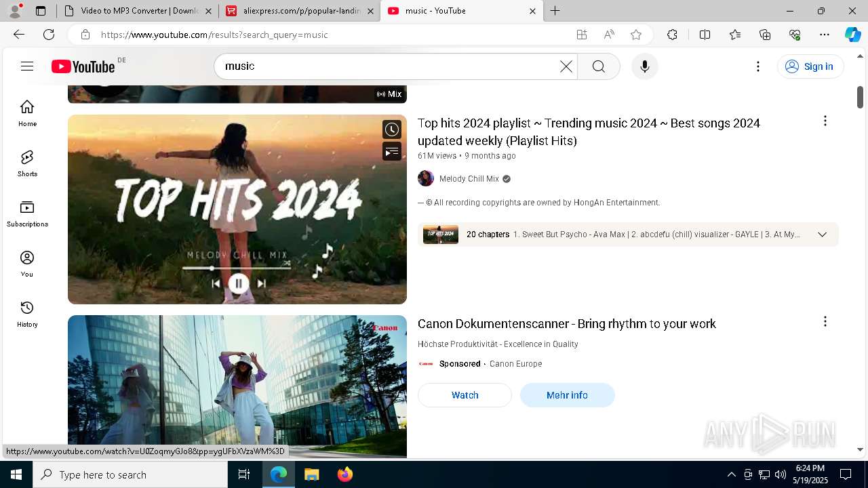Go to YouTube home via logo
The image size is (868, 488).
pos(83,66)
